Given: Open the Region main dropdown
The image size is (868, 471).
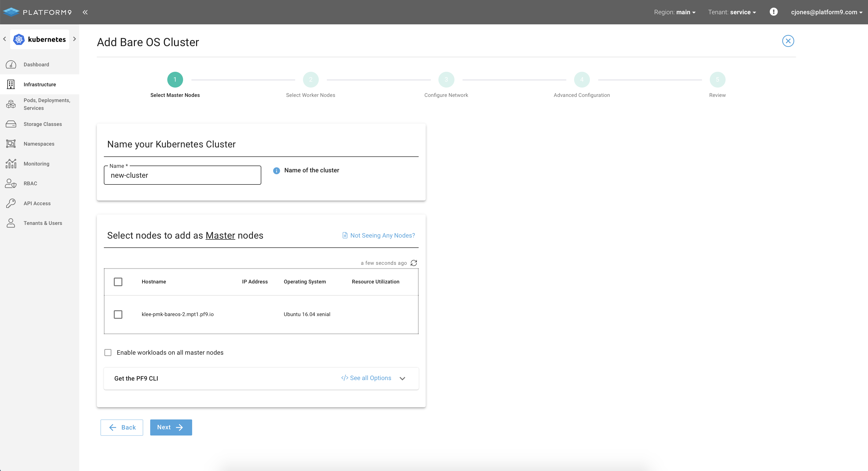Looking at the screenshot, I should point(675,12).
